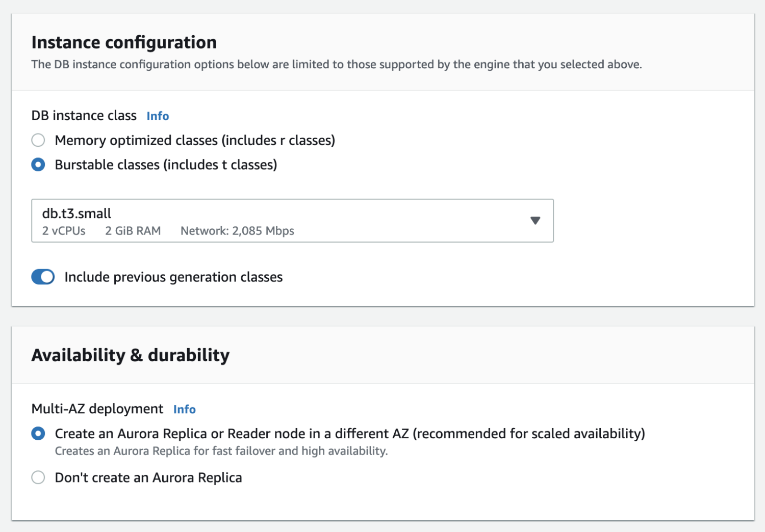Viewport: 765px width, 532px height.
Task: Click the "2 GiB RAM" text in selector
Action: (x=133, y=231)
